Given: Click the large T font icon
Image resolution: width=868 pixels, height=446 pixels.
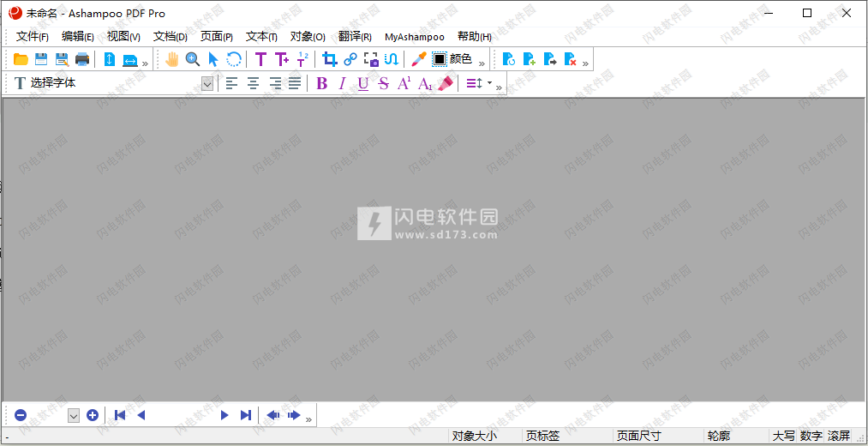Looking at the screenshot, I should click(x=20, y=84).
